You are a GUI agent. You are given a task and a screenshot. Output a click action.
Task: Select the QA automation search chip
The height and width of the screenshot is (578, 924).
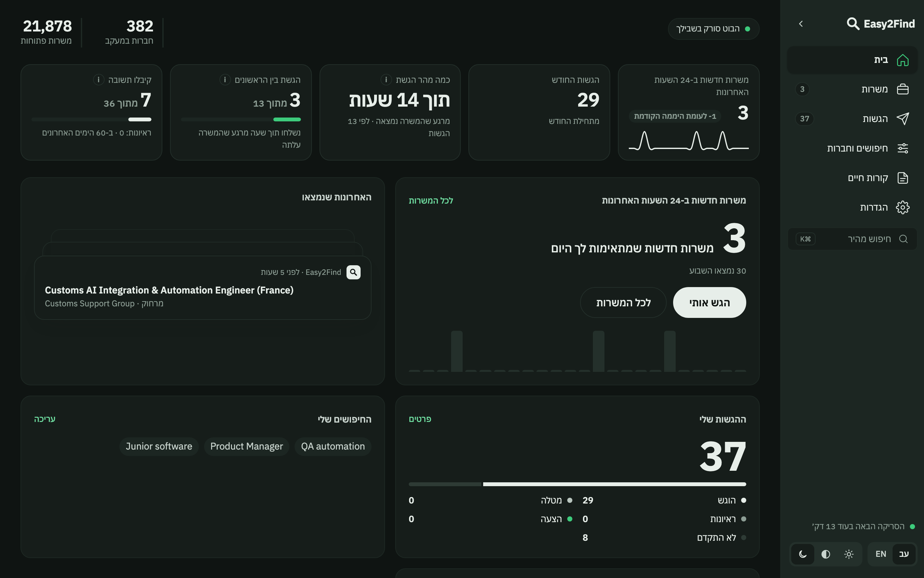click(x=333, y=446)
